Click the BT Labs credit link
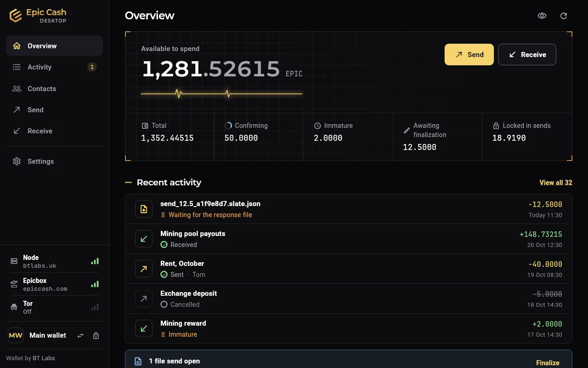Image resolution: width=588 pixels, height=368 pixels. pyautogui.click(x=44, y=358)
